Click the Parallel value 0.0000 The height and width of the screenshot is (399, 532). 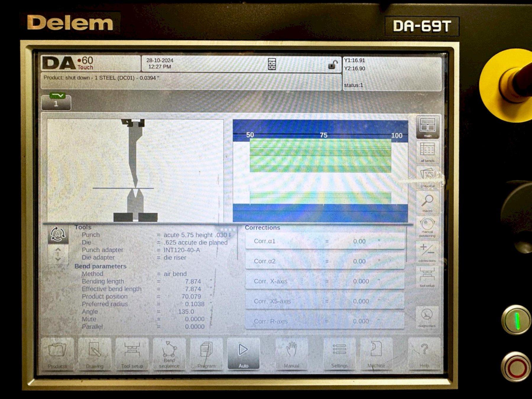[194, 327]
